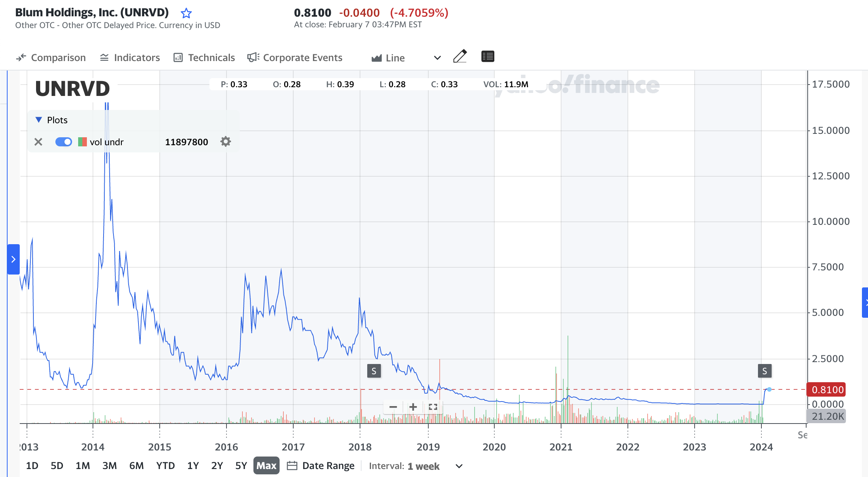The height and width of the screenshot is (477, 868).
Task: Click the Plots panel label
Action: point(57,120)
